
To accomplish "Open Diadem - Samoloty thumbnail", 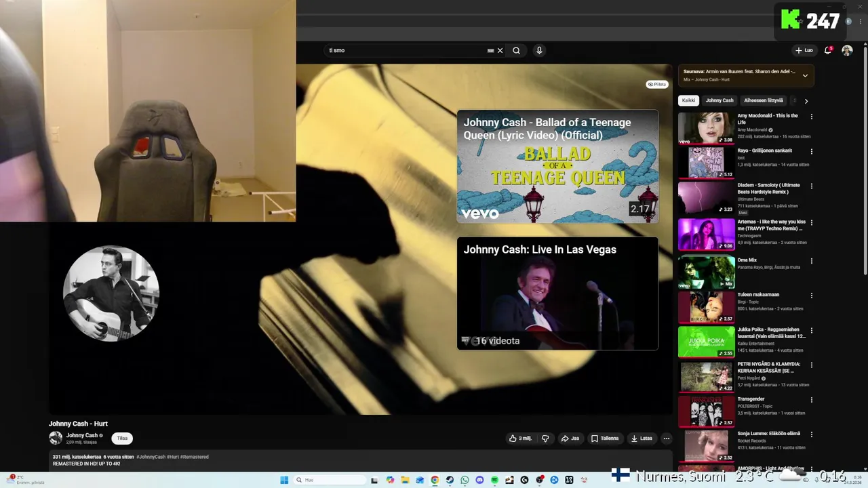I will coord(707,198).
